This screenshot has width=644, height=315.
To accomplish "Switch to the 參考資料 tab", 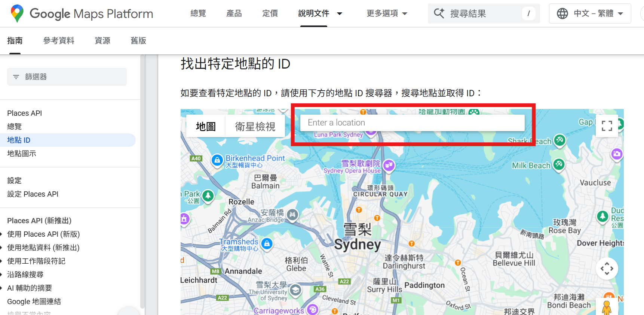I will [x=59, y=40].
